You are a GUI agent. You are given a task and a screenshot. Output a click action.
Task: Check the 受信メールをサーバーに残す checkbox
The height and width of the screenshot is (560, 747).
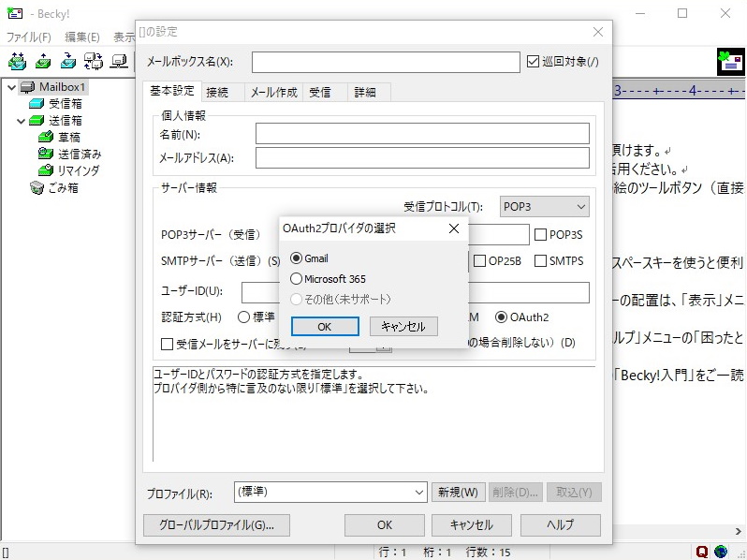(167, 344)
